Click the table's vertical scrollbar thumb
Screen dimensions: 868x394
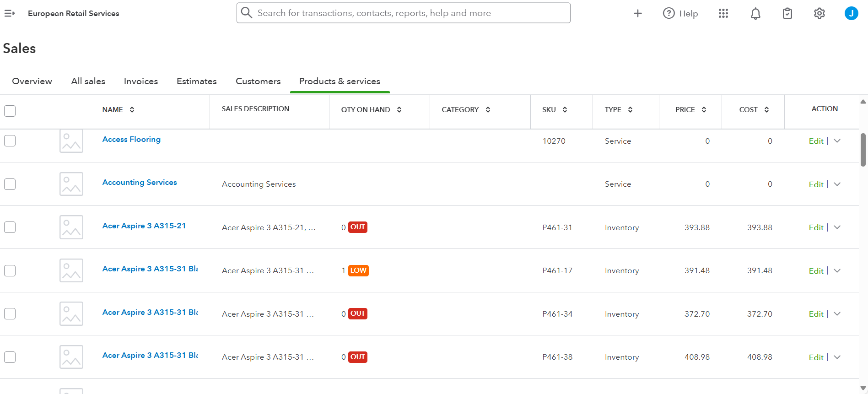click(863, 150)
